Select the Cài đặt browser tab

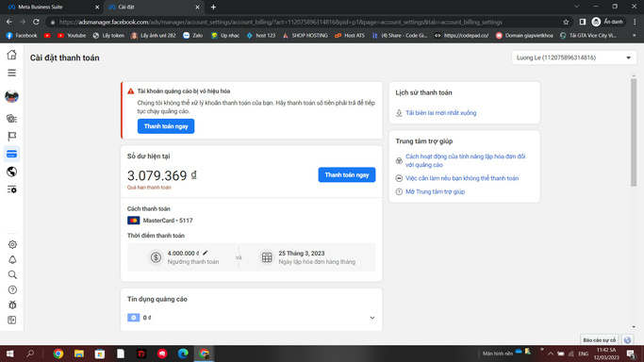click(153, 7)
